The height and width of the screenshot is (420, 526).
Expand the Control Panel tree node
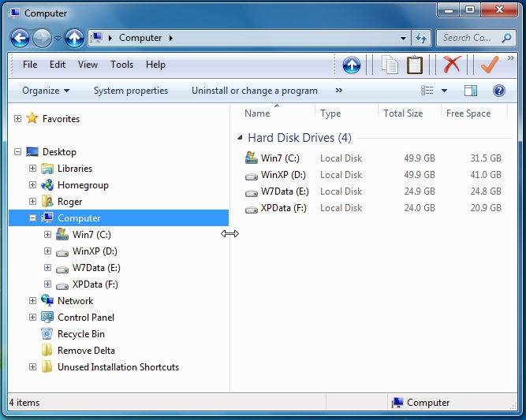pyautogui.click(x=32, y=317)
